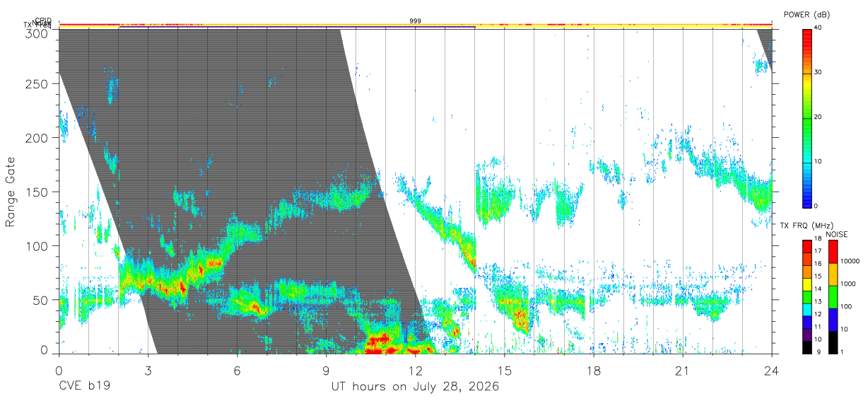
Task: Click the 150 tick on Range Gate axis
Action: click(x=37, y=192)
